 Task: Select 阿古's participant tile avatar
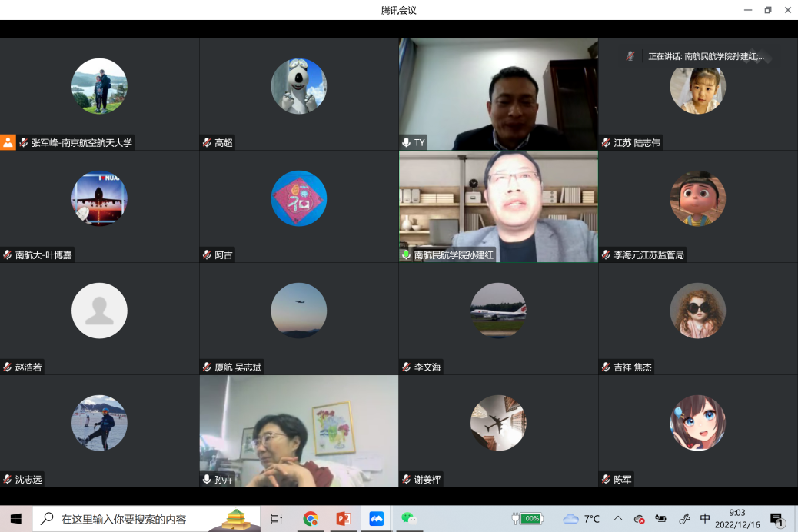coord(298,198)
